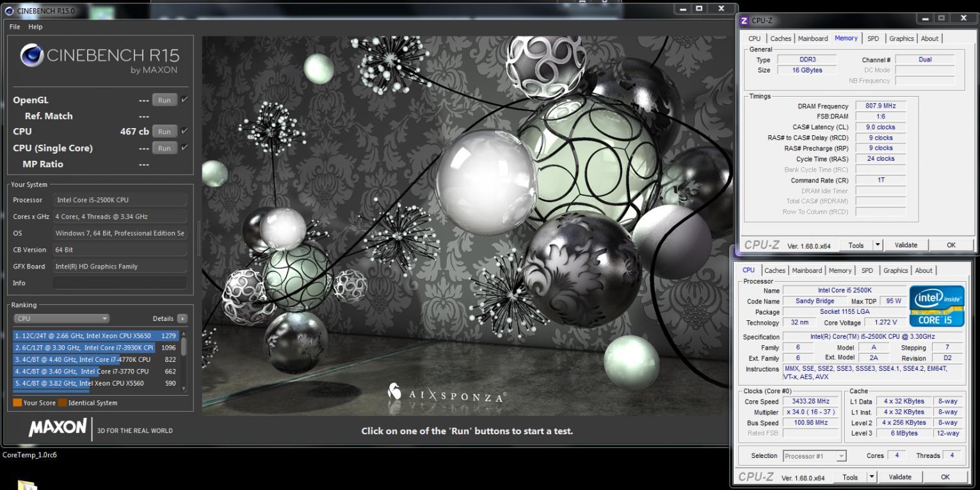Click OK in the lower CPU-Z window
980x490 pixels.
click(x=945, y=477)
